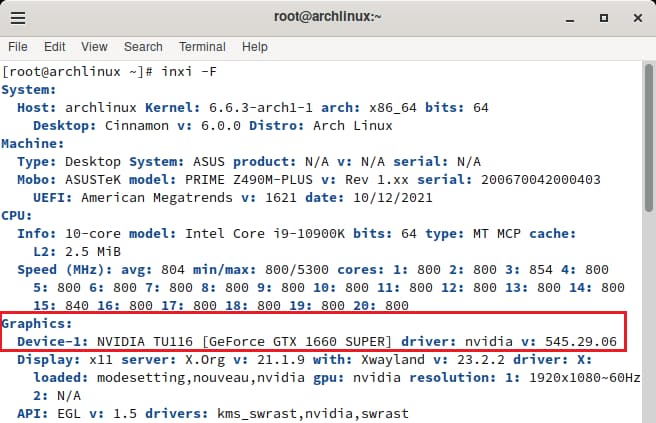
Task: Click the 'Display:' label
Action: [x=49, y=359]
